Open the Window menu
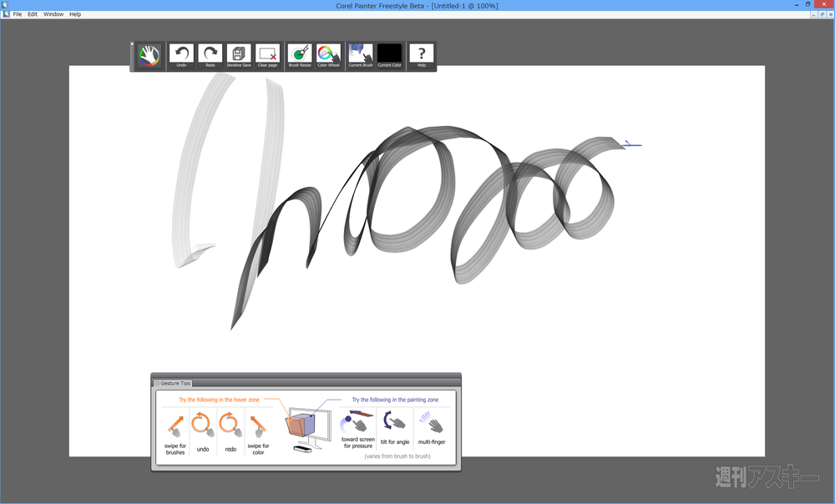Image resolution: width=835 pixels, height=504 pixels. click(x=53, y=14)
